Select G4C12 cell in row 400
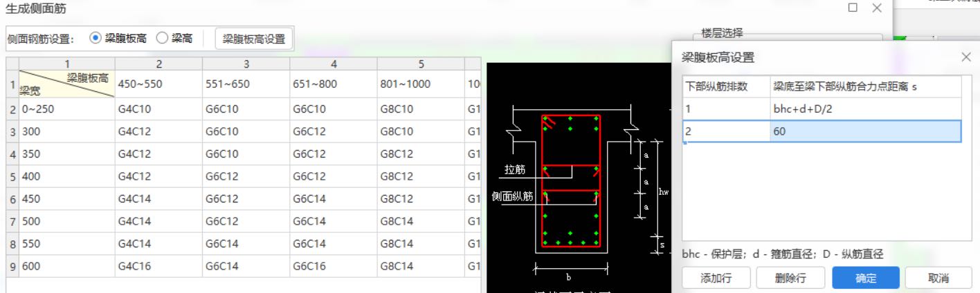980x293 pixels. click(x=158, y=176)
